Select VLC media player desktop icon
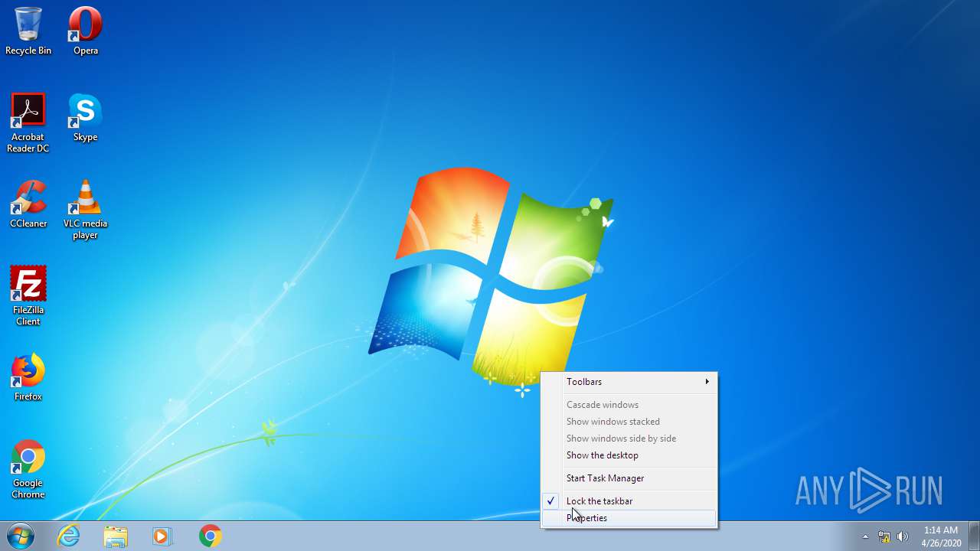The width and height of the screenshot is (980, 551). tap(85, 210)
